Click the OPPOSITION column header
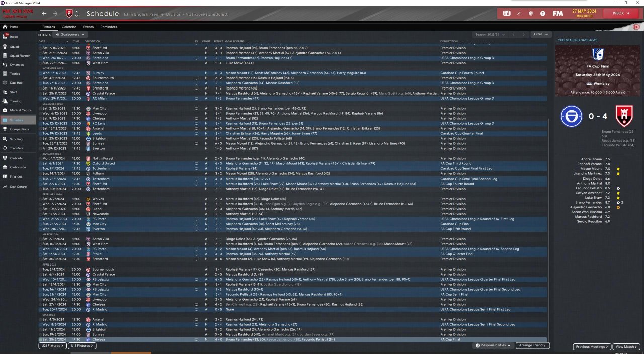 click(x=92, y=41)
